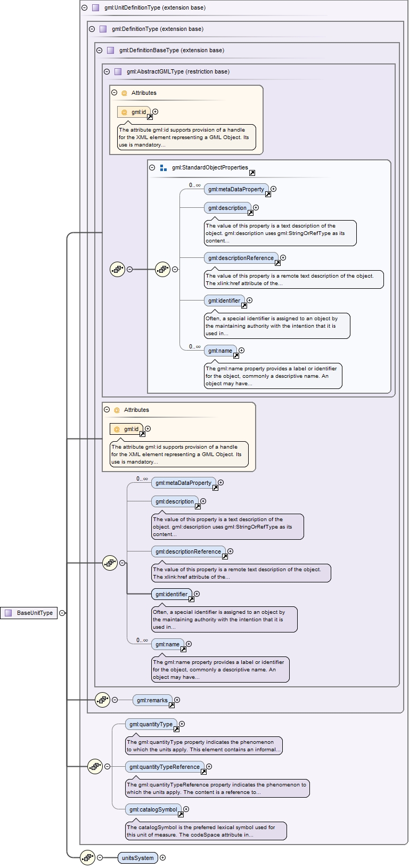Click the sequence compositor icon beside unitsSystem
The width and height of the screenshot is (409, 868).
[87, 857]
